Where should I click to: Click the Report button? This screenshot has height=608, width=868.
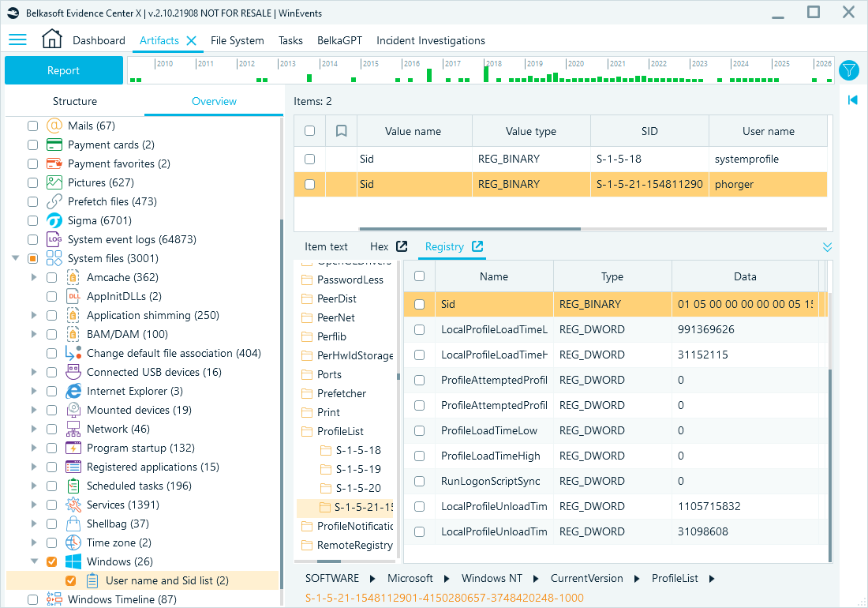pos(63,69)
